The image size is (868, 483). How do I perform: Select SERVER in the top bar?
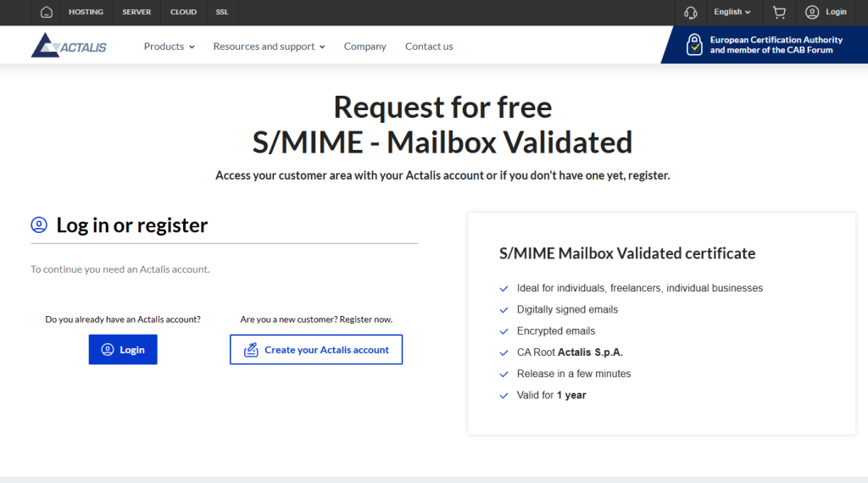point(136,13)
